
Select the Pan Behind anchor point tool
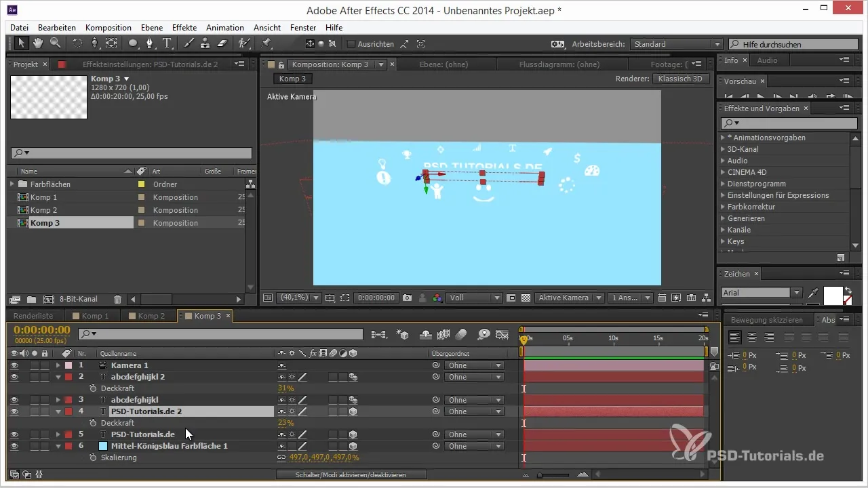tap(111, 43)
